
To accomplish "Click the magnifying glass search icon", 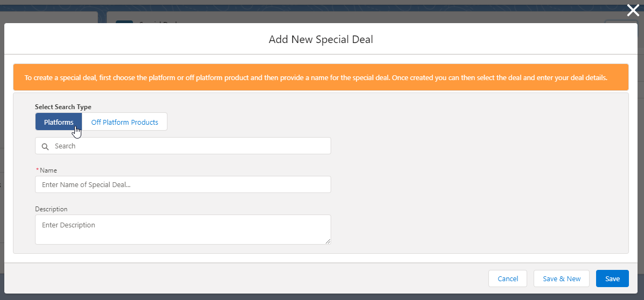I will coord(45,146).
